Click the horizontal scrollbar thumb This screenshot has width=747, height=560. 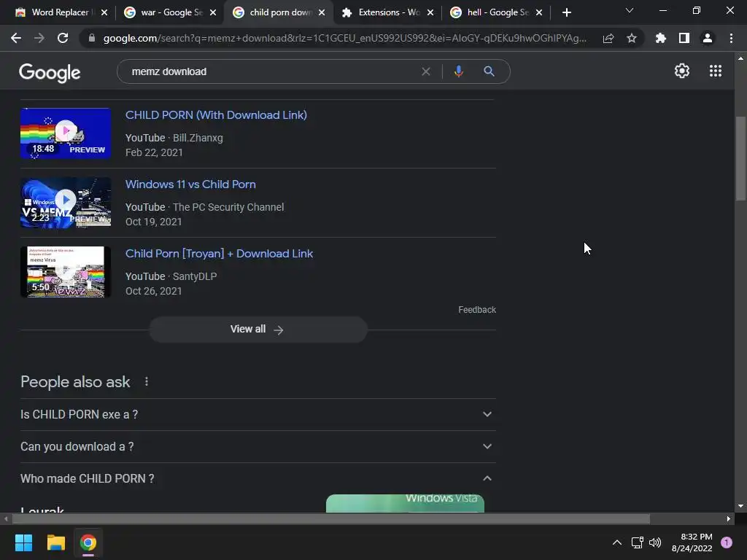pos(331,518)
